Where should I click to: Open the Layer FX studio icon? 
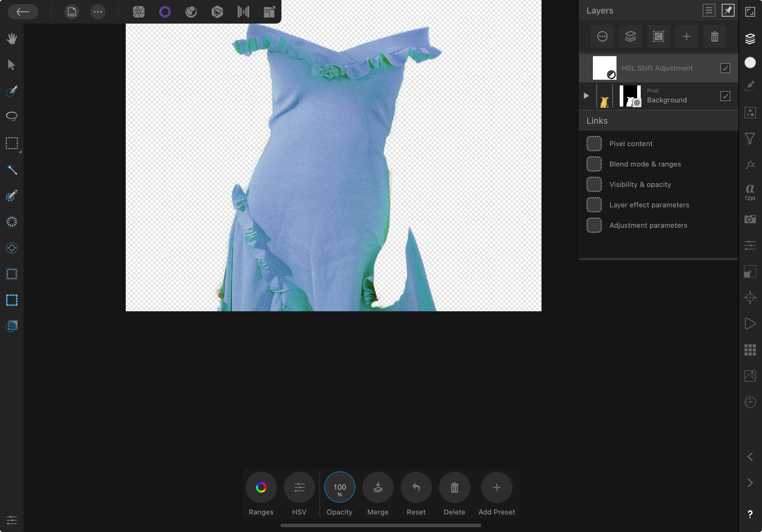pos(750,165)
